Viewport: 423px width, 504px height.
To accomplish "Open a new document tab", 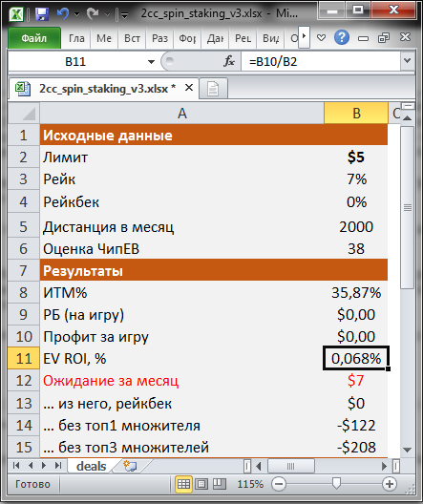I will [x=213, y=89].
